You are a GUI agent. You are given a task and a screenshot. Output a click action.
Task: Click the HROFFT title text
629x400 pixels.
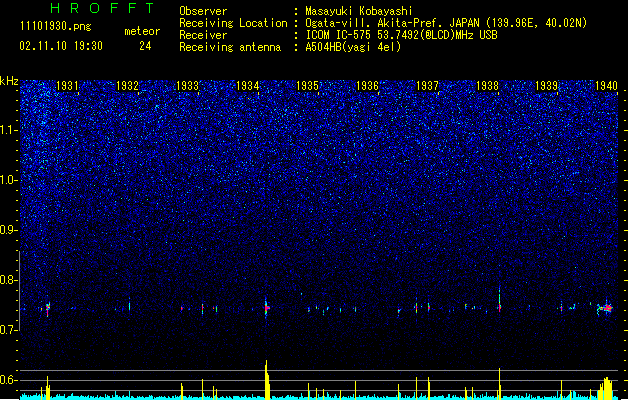[x=102, y=8]
